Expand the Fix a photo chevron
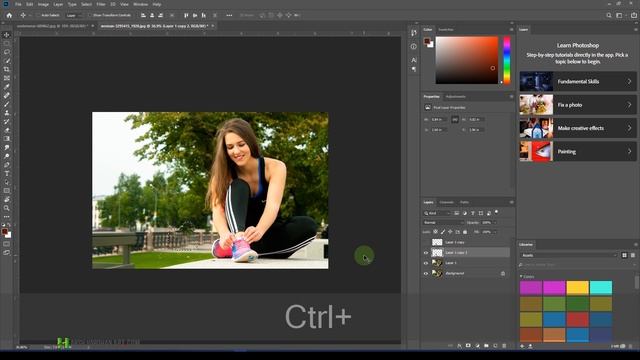This screenshot has height=360, width=640. 629,105
